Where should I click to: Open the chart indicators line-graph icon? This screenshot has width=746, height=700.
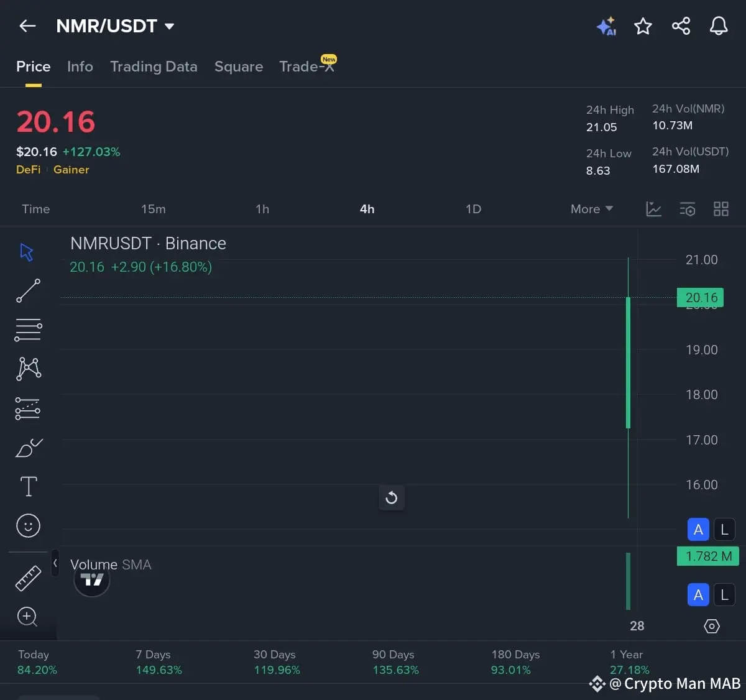[653, 209]
